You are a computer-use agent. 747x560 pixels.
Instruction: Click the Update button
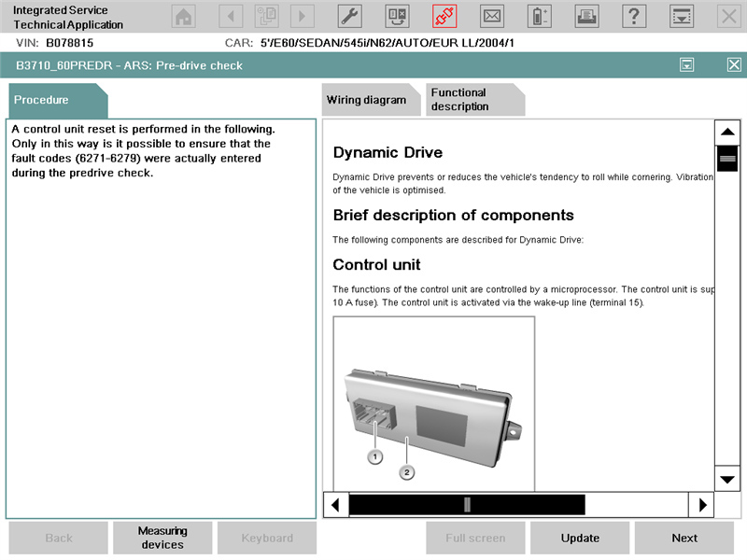point(580,539)
